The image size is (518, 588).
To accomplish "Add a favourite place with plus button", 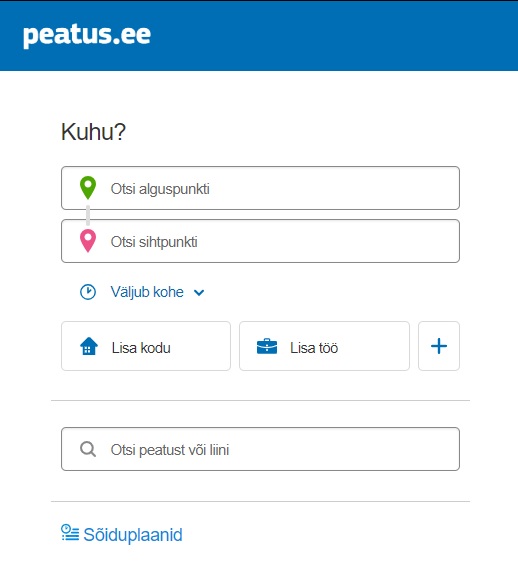I will click(439, 346).
